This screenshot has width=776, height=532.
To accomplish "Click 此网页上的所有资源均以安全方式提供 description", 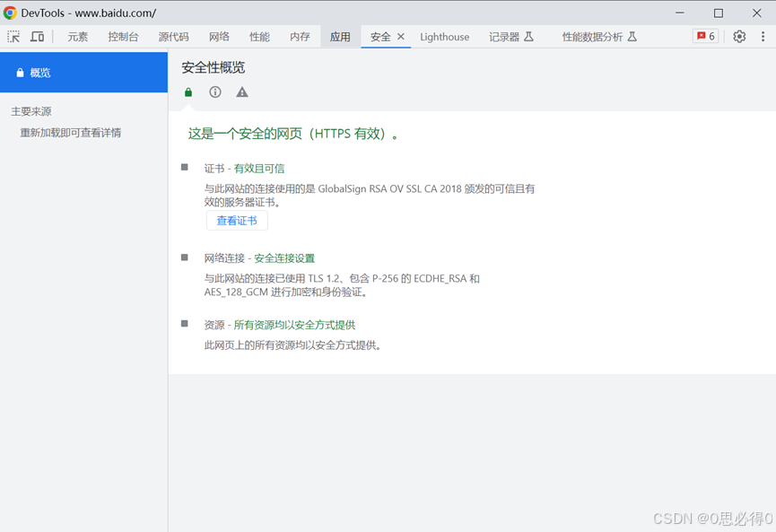I will 293,345.
